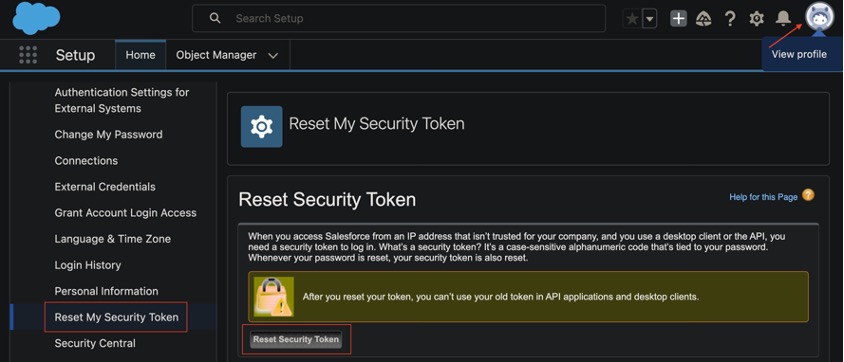The height and width of the screenshot is (362, 844).
Task: Click the Favorites star icon
Action: tap(632, 19)
